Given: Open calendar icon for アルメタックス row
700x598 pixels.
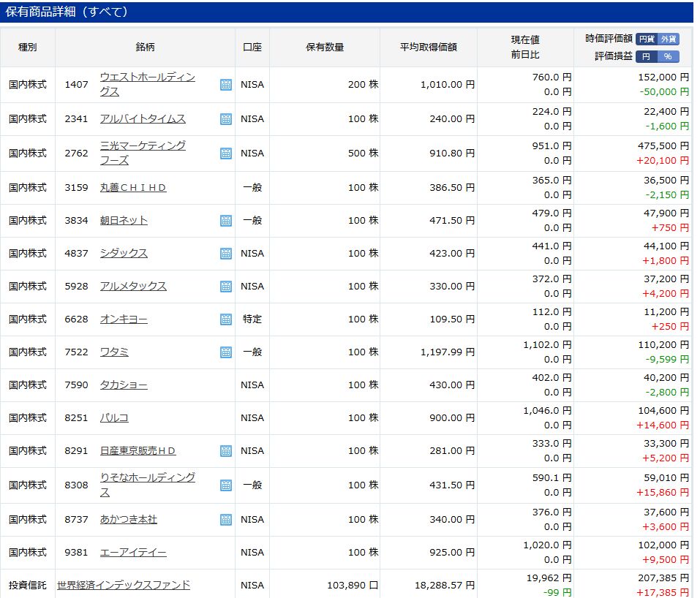Looking at the screenshot, I should [226, 286].
